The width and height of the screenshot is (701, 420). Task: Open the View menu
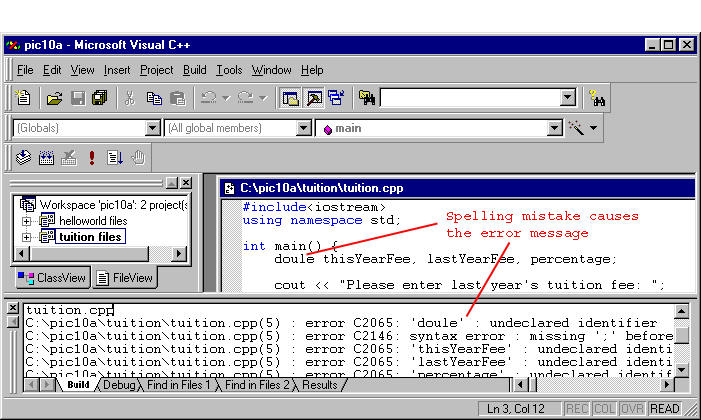[82, 70]
